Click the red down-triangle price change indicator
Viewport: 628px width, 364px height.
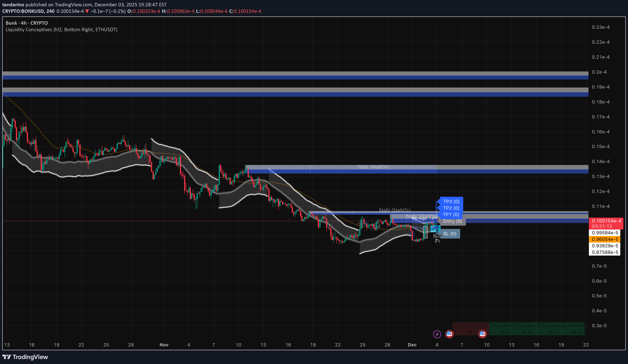pos(87,11)
